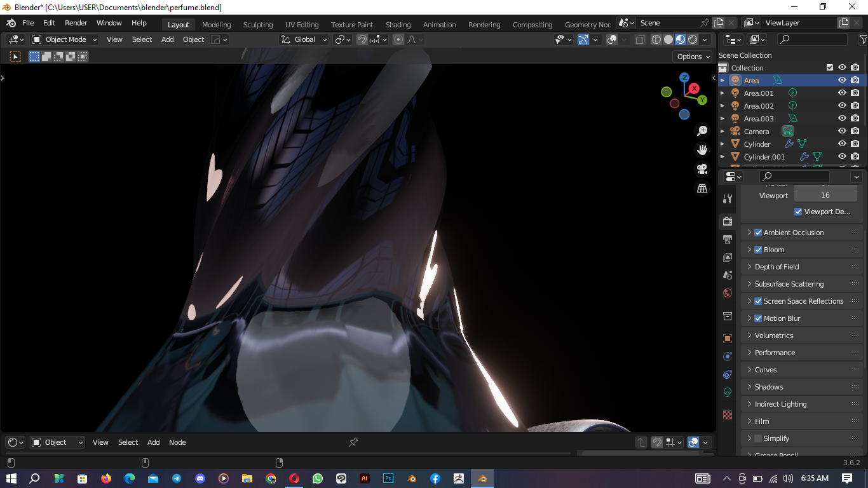Open viewport shading options dropdown arrow

[705, 39]
